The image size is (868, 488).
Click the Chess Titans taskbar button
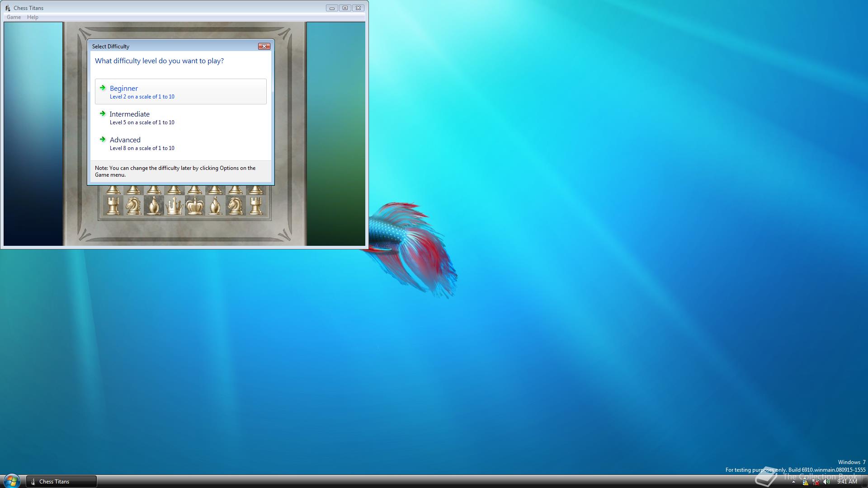coord(61,481)
